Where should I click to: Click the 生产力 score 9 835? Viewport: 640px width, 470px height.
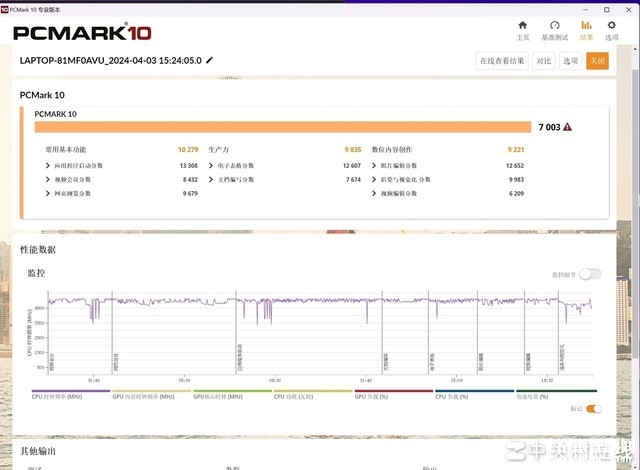pos(353,150)
